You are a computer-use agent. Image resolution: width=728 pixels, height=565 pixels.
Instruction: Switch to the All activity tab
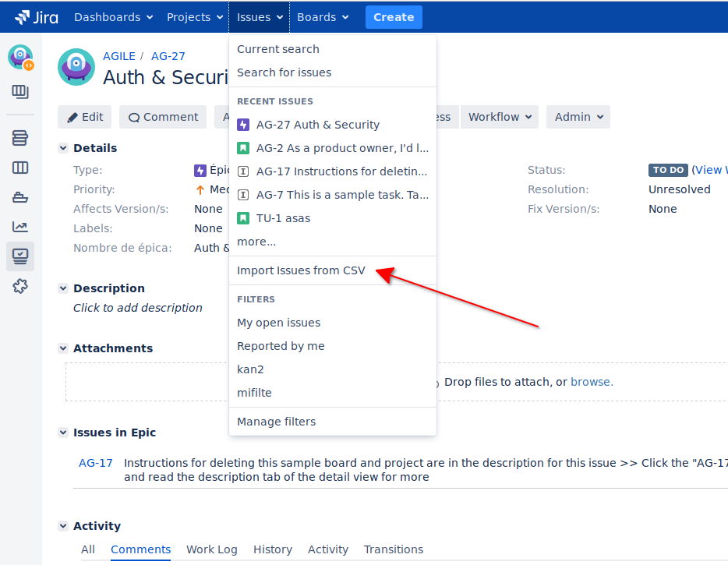pyautogui.click(x=88, y=549)
